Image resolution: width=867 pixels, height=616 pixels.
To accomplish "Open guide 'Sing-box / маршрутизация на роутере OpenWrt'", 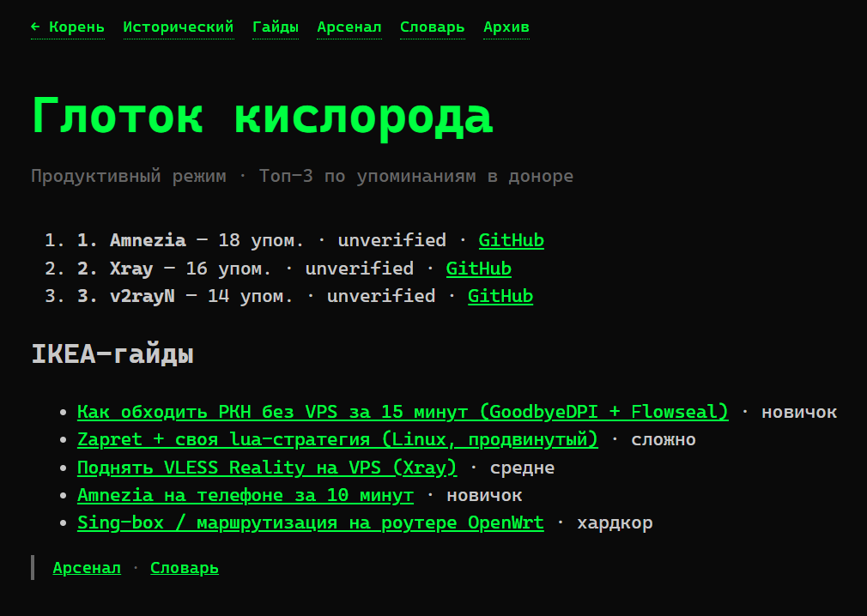I will (x=310, y=522).
